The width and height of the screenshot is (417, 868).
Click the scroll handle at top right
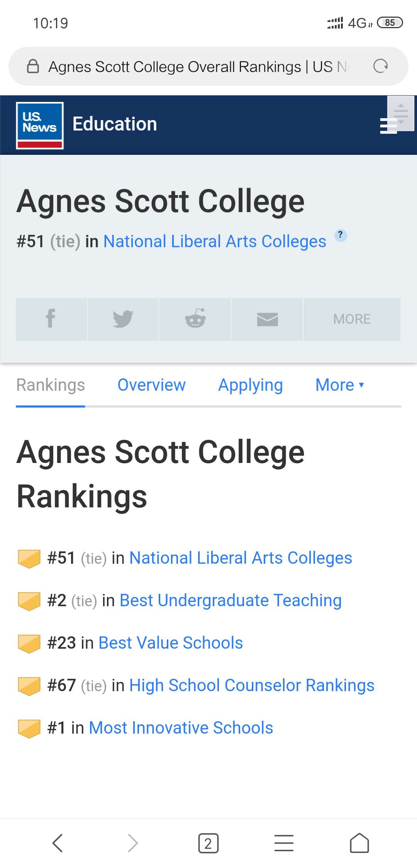[x=401, y=114]
